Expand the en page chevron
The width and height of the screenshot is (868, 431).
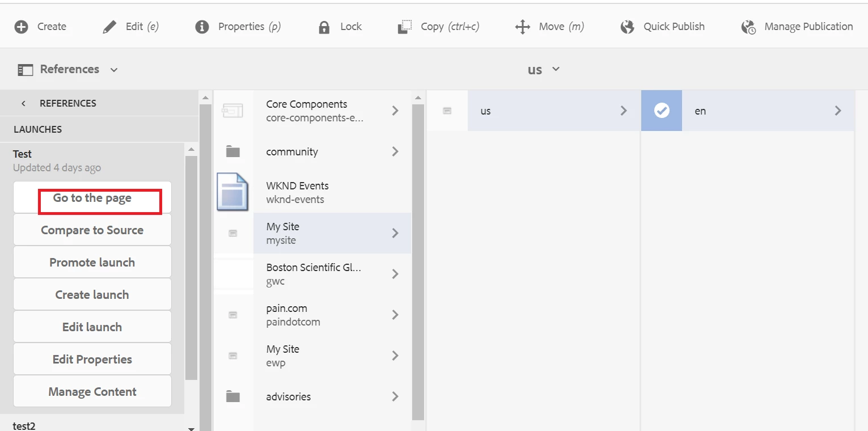(x=838, y=111)
